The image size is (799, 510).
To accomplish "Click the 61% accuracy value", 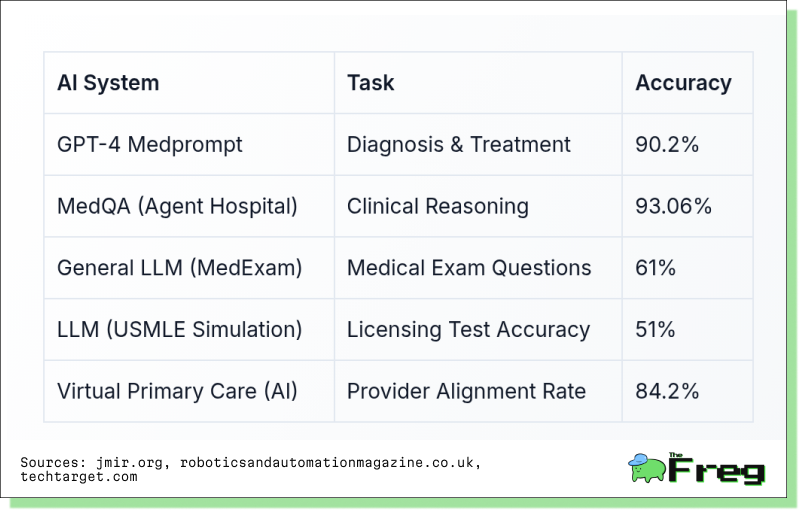I will point(656,268).
